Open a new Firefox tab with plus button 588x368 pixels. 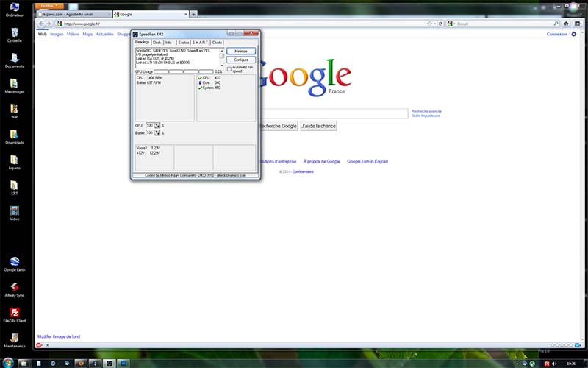[x=193, y=14]
